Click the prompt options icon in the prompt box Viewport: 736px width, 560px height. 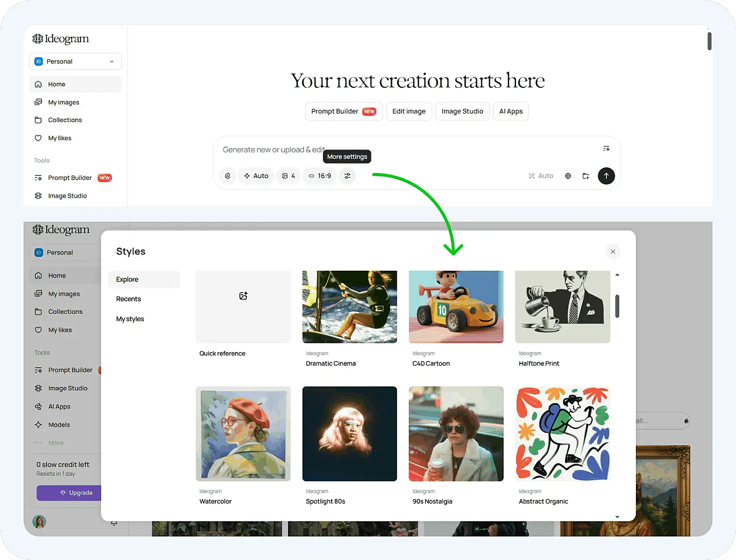point(606,149)
